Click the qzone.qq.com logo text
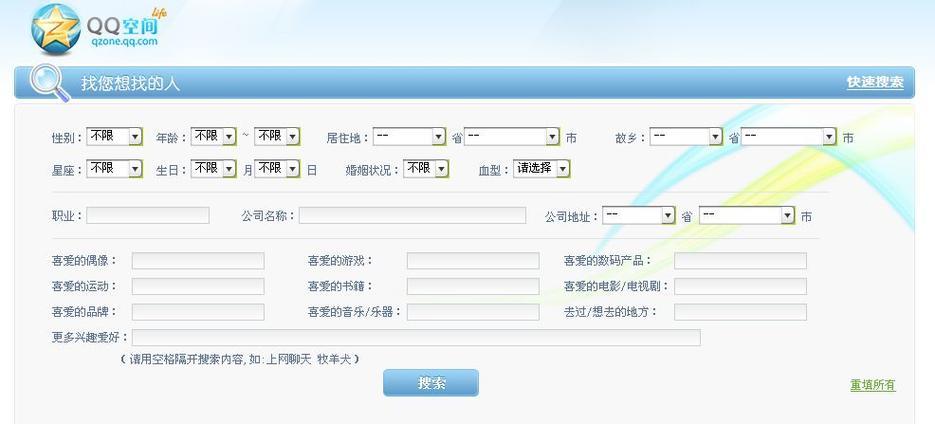This screenshot has width=935, height=424. coord(125,41)
